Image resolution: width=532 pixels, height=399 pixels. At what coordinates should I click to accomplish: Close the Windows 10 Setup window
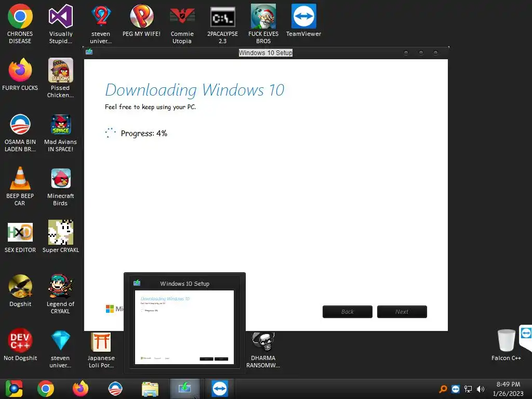pos(436,52)
